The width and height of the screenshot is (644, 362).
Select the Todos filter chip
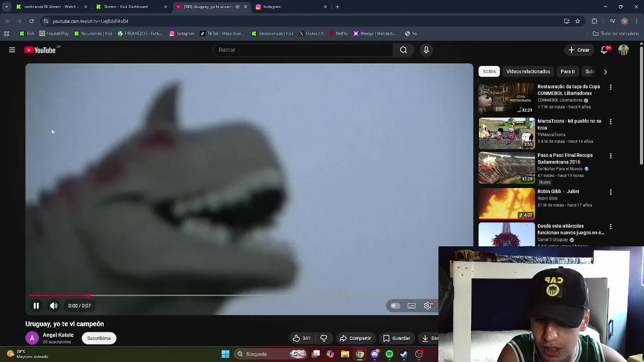(x=489, y=71)
